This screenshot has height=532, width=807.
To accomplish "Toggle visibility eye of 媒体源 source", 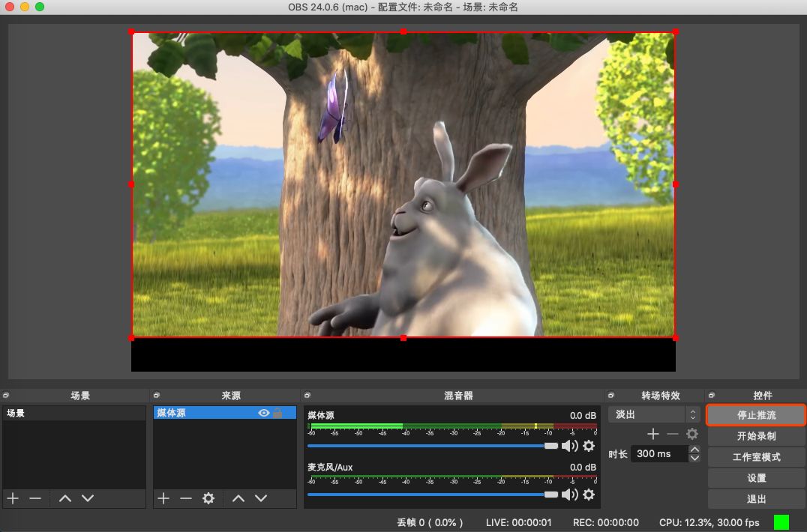I will tap(264, 413).
